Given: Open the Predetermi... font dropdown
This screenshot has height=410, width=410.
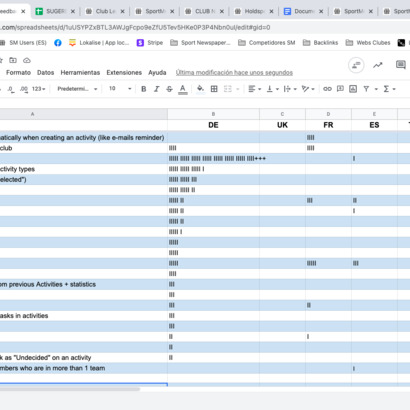Looking at the screenshot, I should pyautogui.click(x=77, y=89).
